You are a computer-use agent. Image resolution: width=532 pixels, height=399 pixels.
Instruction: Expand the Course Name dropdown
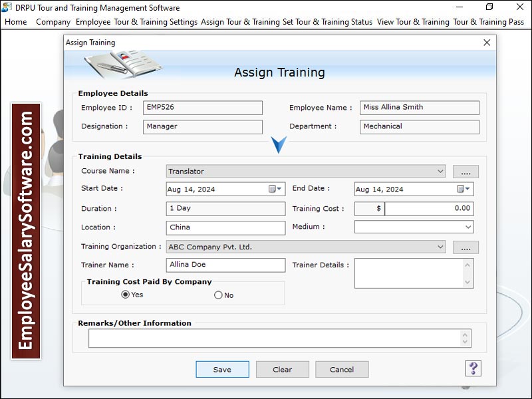click(x=440, y=172)
